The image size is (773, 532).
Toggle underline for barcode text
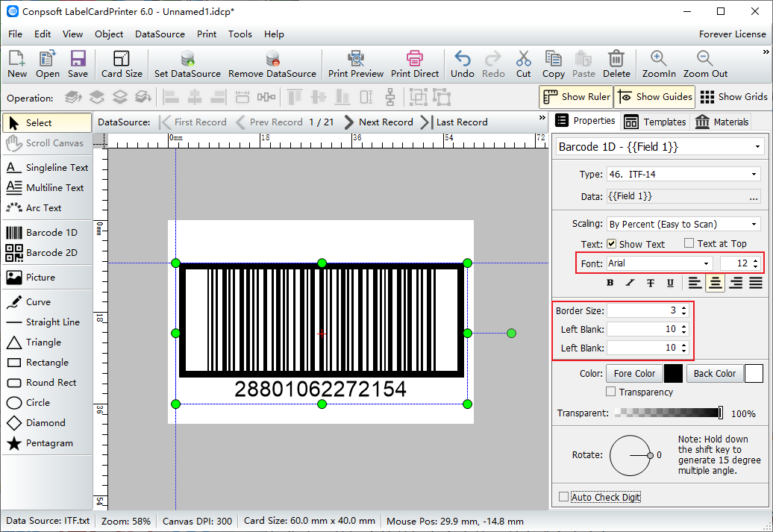coord(670,283)
